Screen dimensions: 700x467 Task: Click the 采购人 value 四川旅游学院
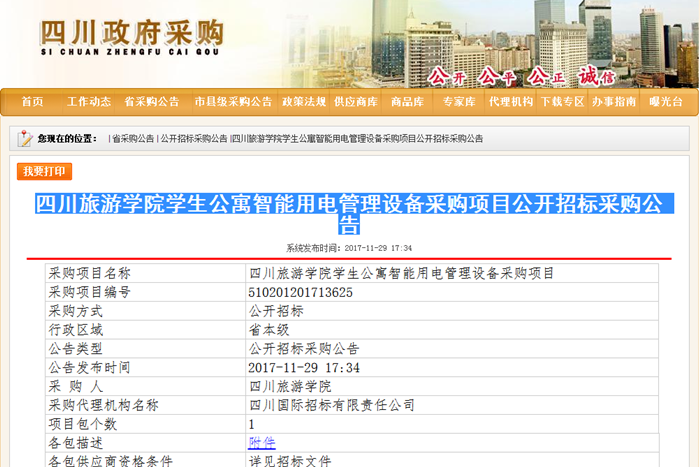pos(290,387)
